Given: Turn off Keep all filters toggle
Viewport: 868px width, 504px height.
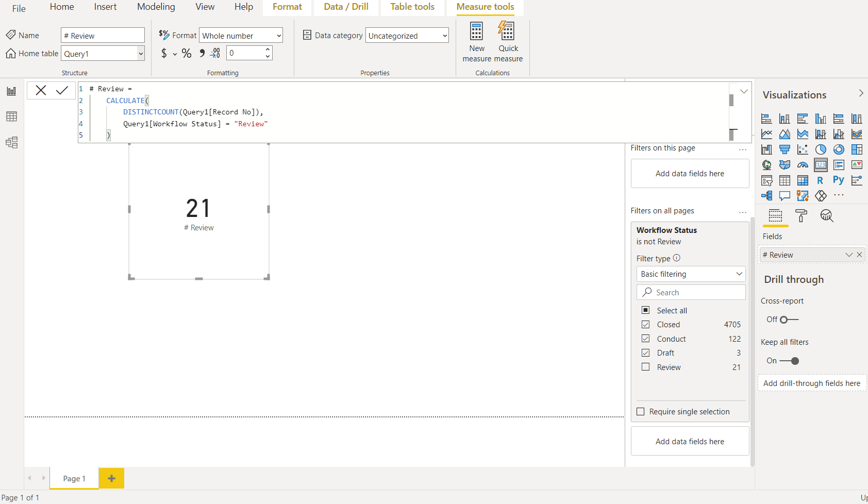Looking at the screenshot, I should (x=789, y=361).
